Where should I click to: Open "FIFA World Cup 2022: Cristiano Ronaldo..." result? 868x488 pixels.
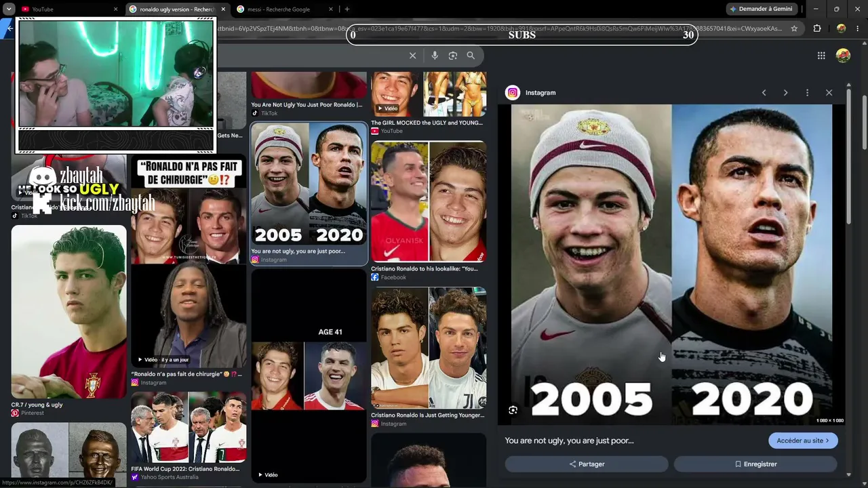[x=185, y=468]
